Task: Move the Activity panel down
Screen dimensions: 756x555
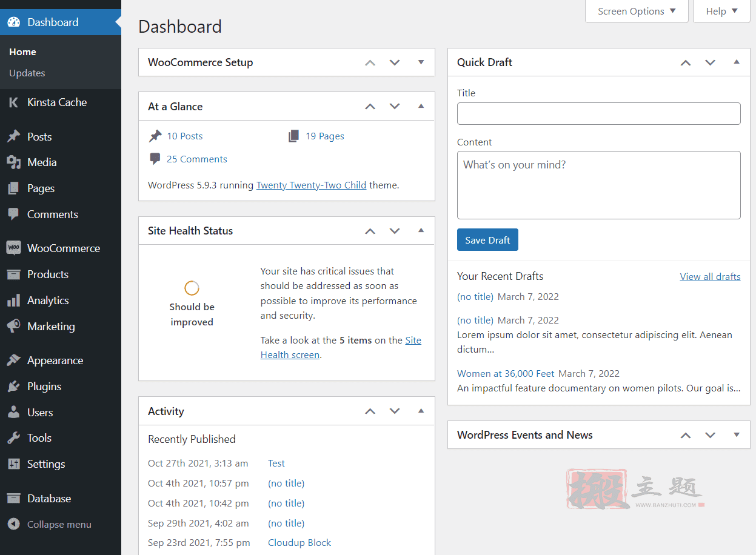Action: 395,411
